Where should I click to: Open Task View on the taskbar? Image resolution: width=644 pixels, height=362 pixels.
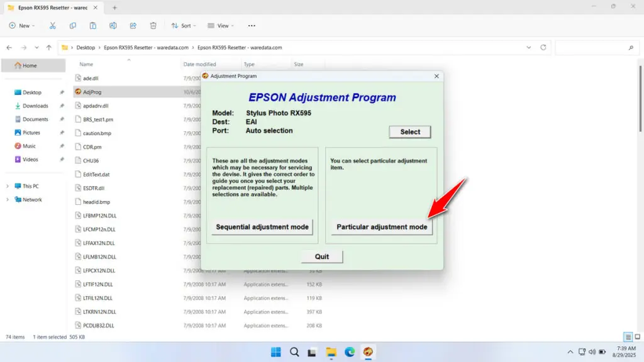tap(312, 352)
